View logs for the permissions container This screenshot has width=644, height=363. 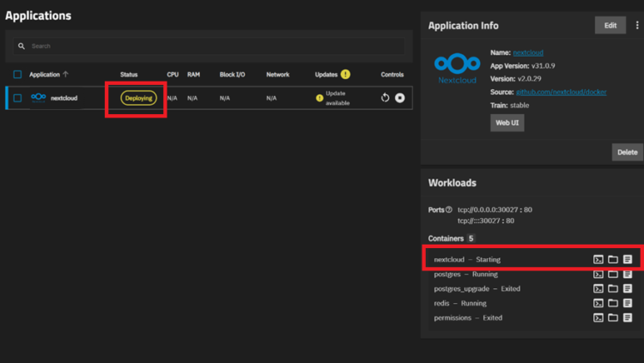(x=628, y=318)
